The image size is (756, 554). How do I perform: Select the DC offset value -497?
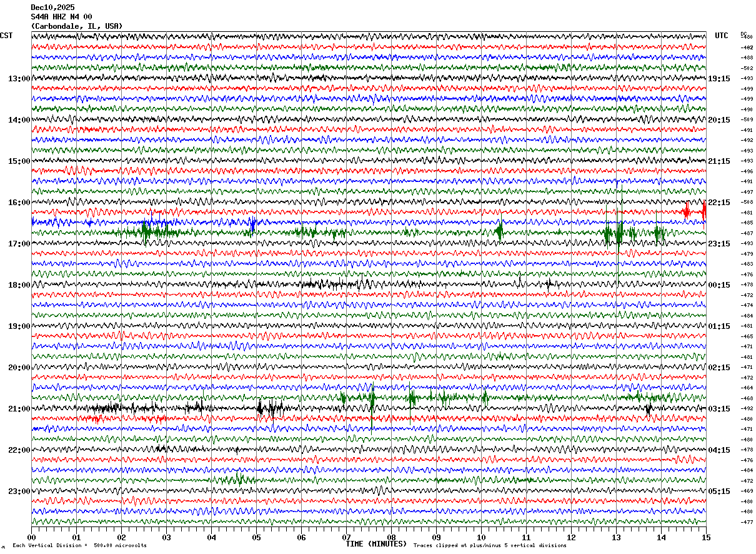(x=747, y=192)
